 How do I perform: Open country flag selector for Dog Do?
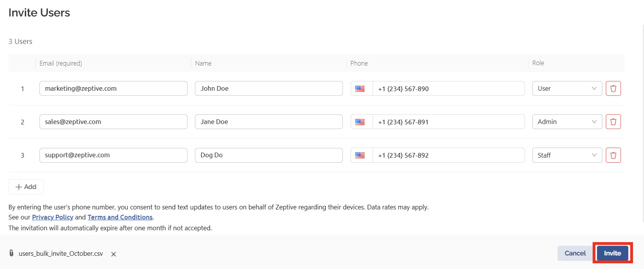coord(360,155)
